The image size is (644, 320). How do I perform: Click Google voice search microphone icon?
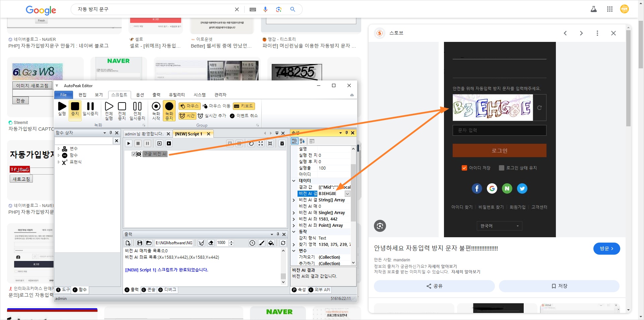click(x=265, y=9)
